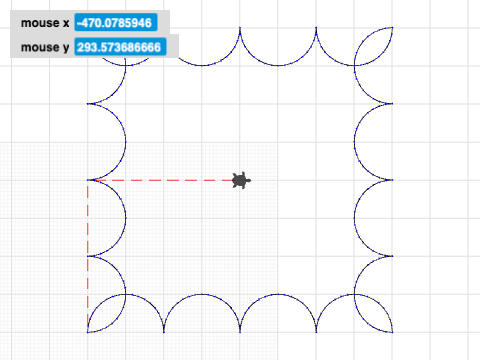This screenshot has width=480, height=360.
Task: Click the turtle sprite on the stage
Action: tap(241, 180)
